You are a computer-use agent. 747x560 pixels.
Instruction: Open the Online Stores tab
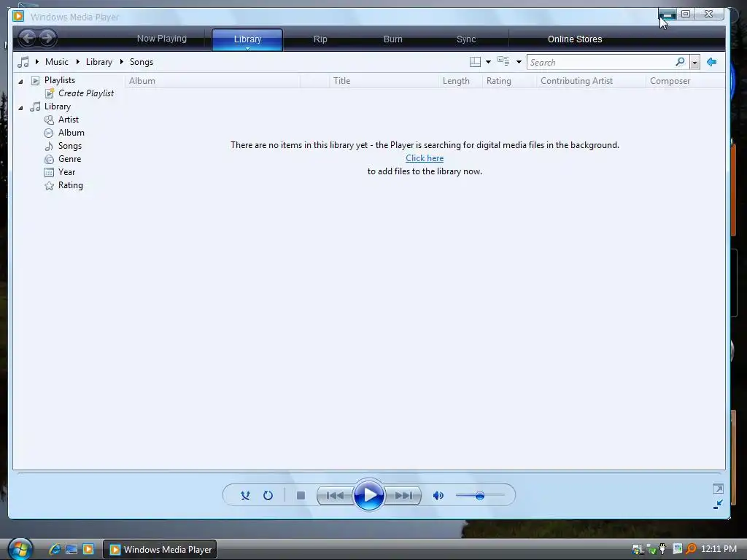(x=575, y=39)
